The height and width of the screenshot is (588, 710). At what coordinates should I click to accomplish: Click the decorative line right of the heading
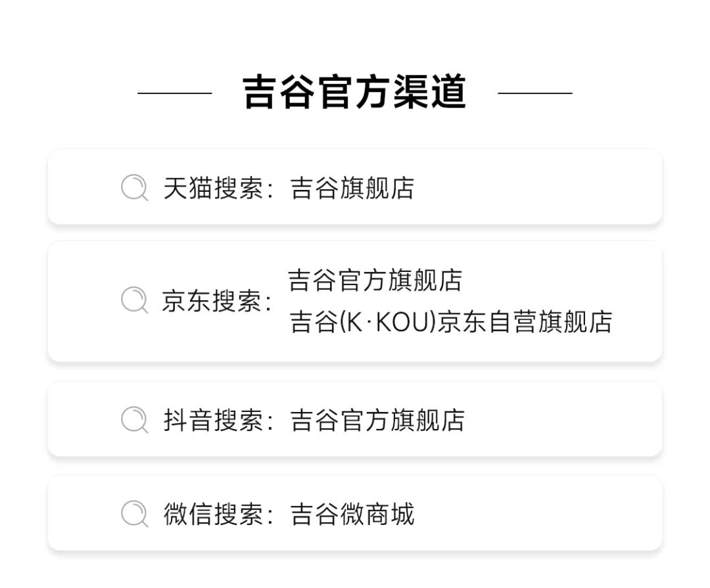pyautogui.click(x=535, y=93)
